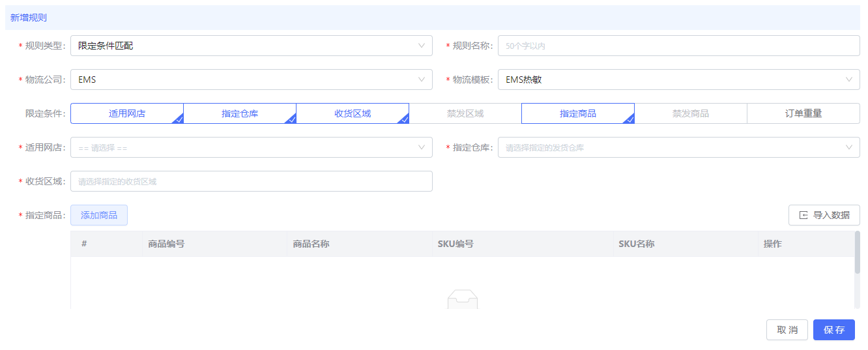Click the 导入数据 button

824,215
